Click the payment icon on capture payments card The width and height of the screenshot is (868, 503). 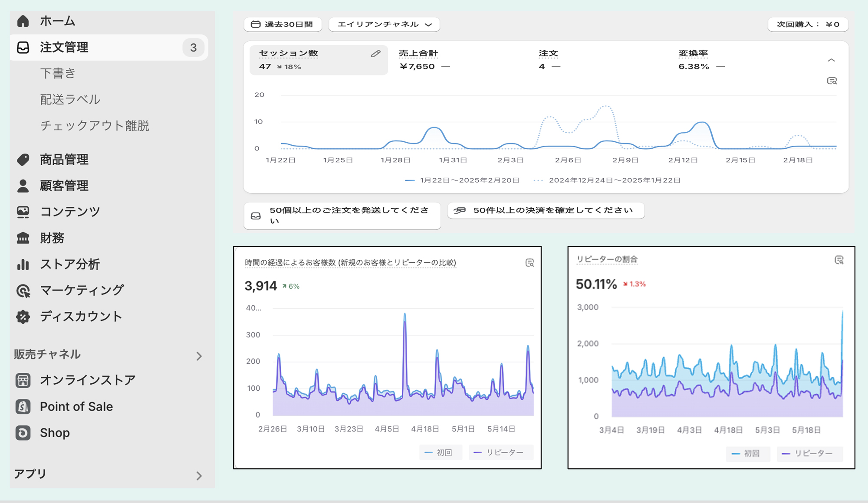(x=460, y=210)
